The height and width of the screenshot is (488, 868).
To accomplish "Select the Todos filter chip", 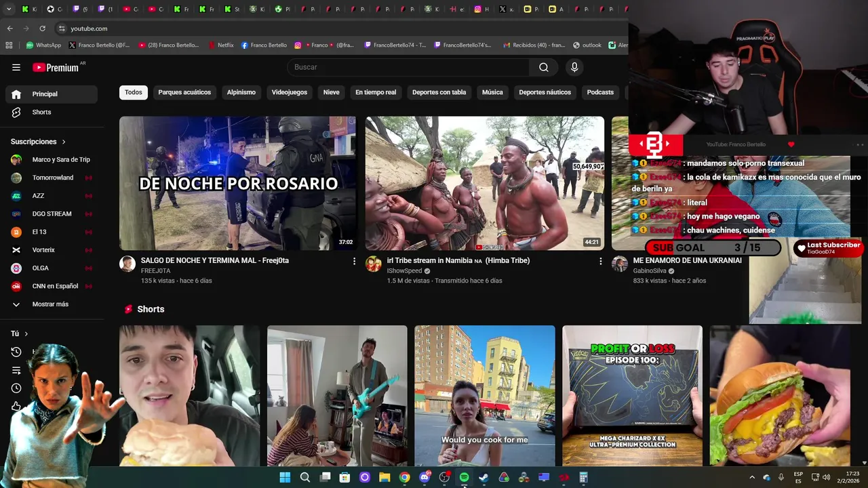I will 134,92.
